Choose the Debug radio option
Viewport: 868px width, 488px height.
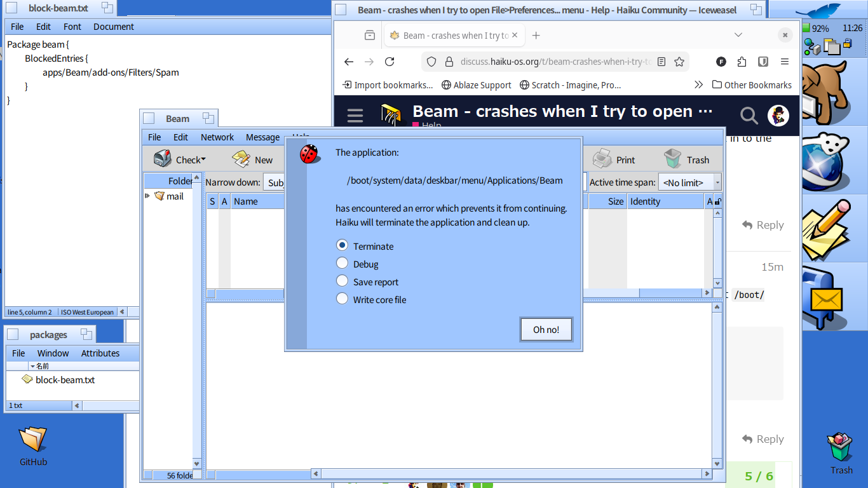pos(342,263)
